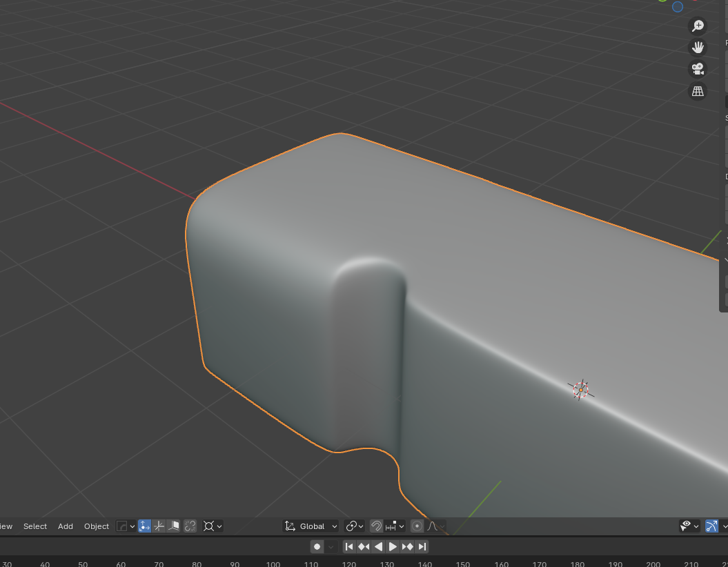Viewport: 728px width, 567px height.
Task: Click frame 60 on the timeline ruler
Action: (121, 564)
